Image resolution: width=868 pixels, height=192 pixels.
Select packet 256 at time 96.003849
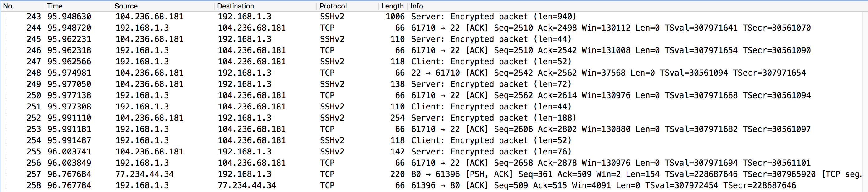[69, 163]
